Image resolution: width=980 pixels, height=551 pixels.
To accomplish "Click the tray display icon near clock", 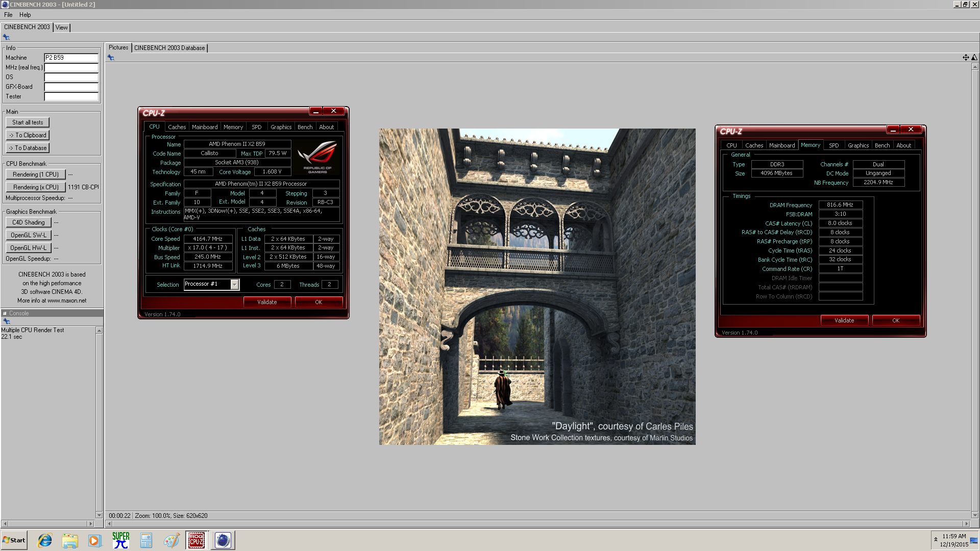I will (974, 540).
